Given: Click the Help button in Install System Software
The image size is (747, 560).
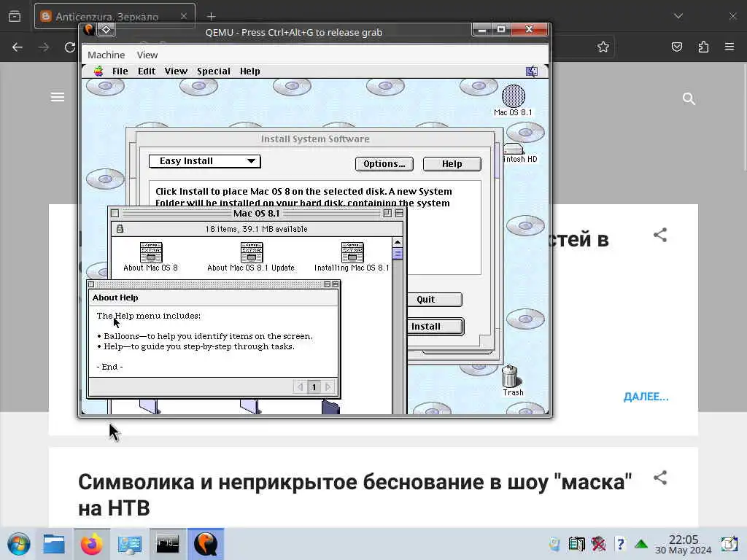Looking at the screenshot, I should 452,164.
